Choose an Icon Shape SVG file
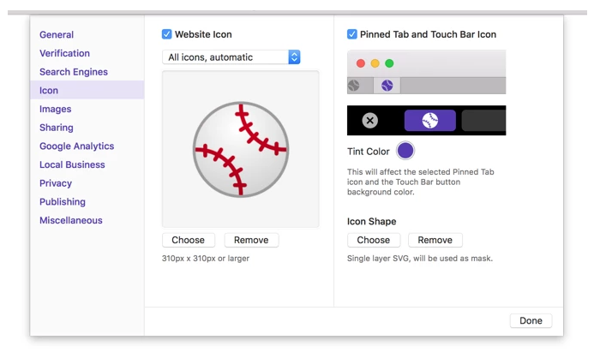 pyautogui.click(x=373, y=240)
